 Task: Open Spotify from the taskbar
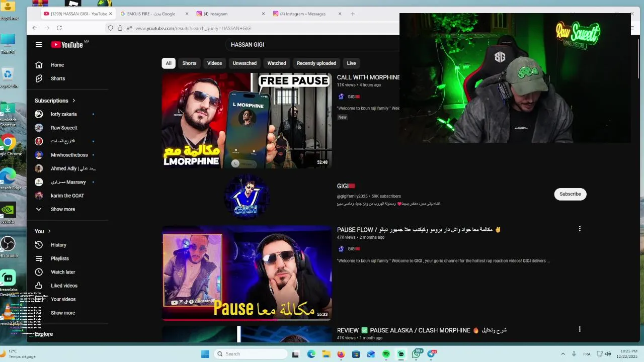[386, 354]
